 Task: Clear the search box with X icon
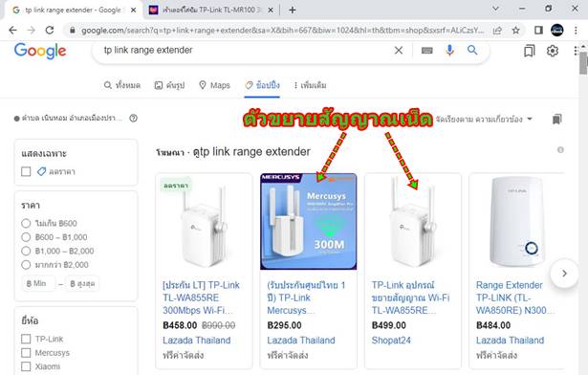coord(399,50)
